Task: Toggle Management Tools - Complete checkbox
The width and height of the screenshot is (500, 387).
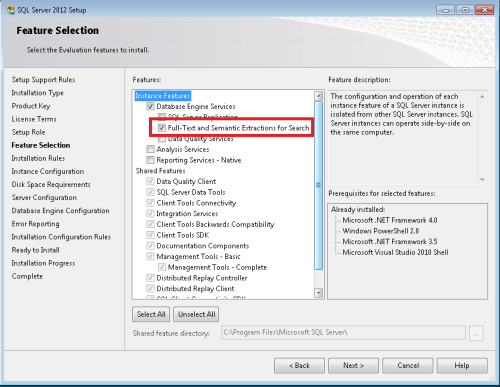Action: (162, 267)
